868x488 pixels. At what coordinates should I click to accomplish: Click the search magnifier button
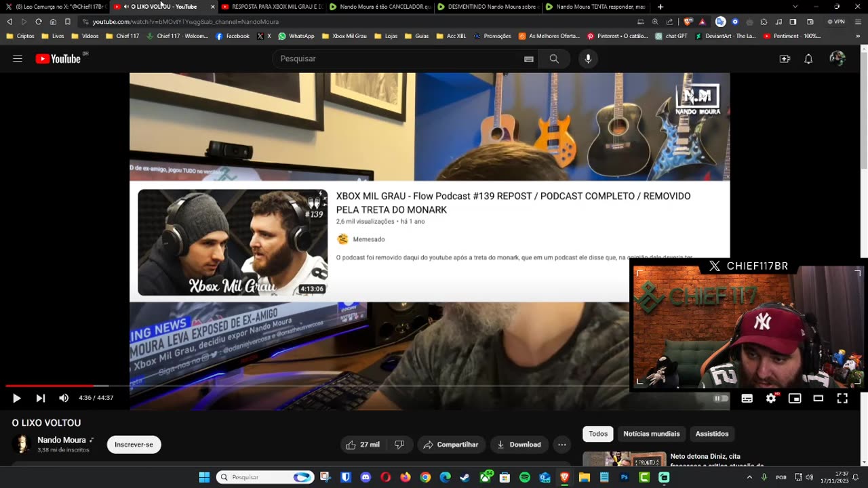(554, 59)
